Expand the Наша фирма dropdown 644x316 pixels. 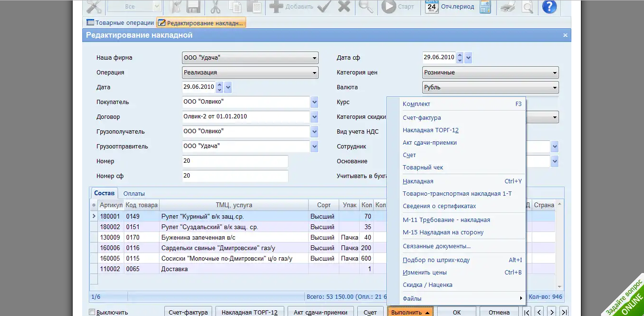(x=314, y=58)
